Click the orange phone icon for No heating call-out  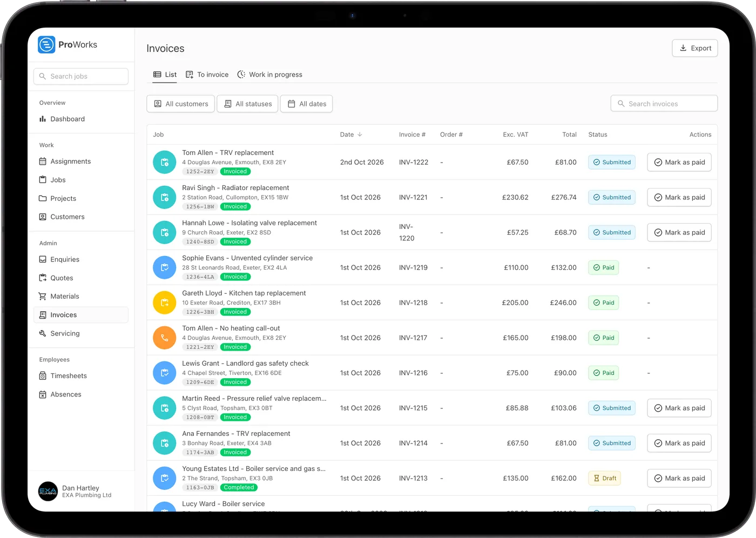pos(165,338)
